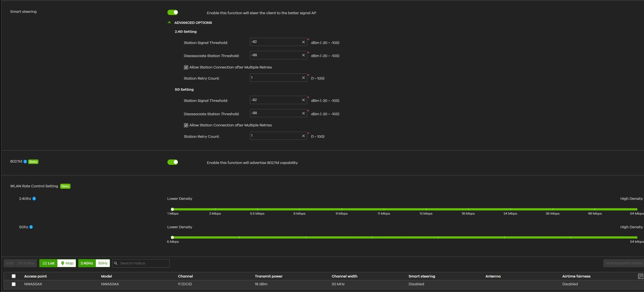Switch to the Map view
This screenshot has width=644, height=292.
click(x=67, y=263)
